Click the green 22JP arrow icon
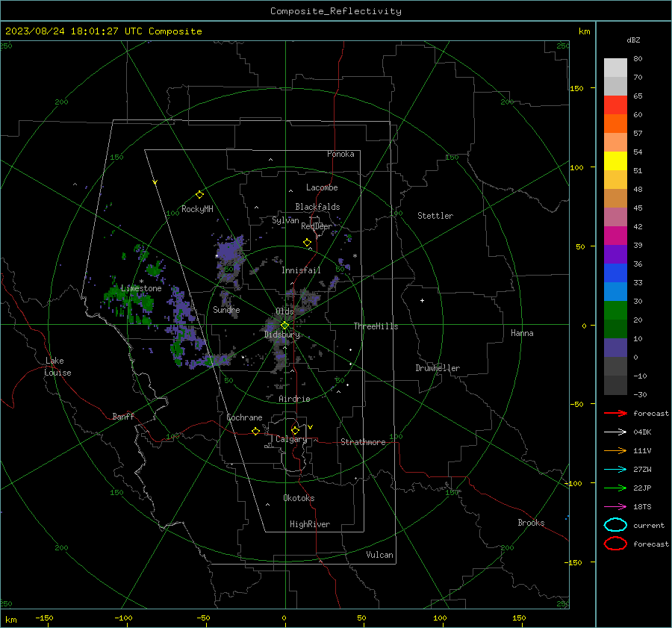672x628 pixels. click(x=615, y=488)
